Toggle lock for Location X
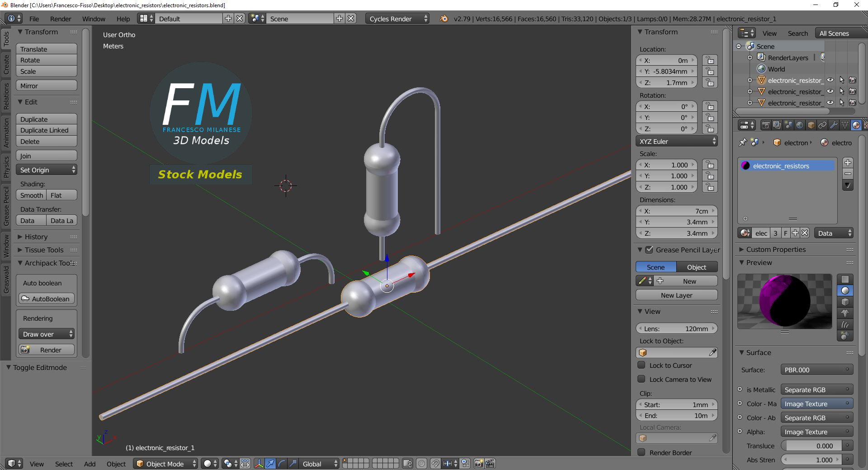This screenshot has height=470, width=868. point(710,60)
